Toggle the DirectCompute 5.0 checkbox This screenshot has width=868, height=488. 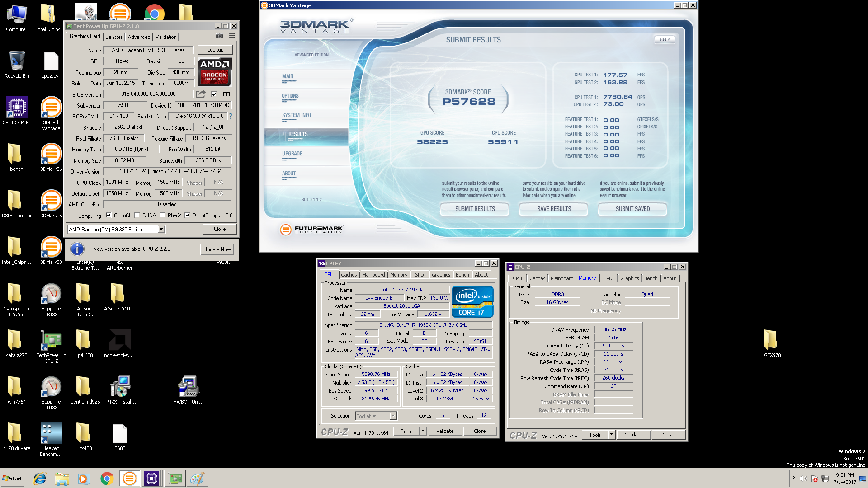coord(187,216)
